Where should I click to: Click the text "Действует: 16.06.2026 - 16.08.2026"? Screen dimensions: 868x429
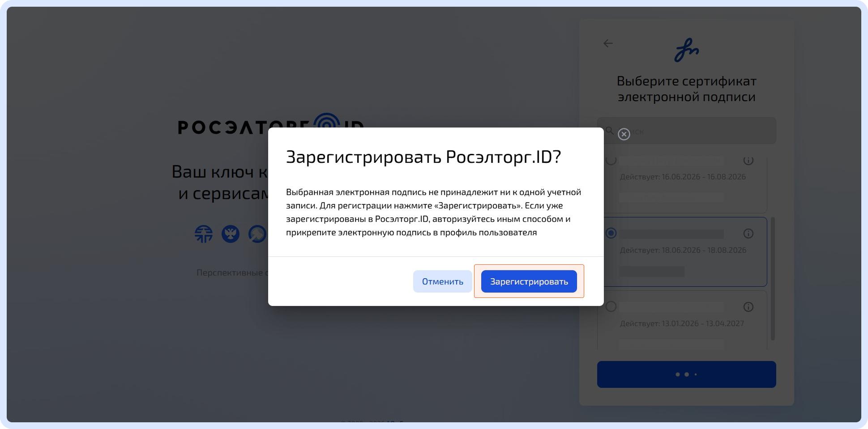(x=683, y=177)
